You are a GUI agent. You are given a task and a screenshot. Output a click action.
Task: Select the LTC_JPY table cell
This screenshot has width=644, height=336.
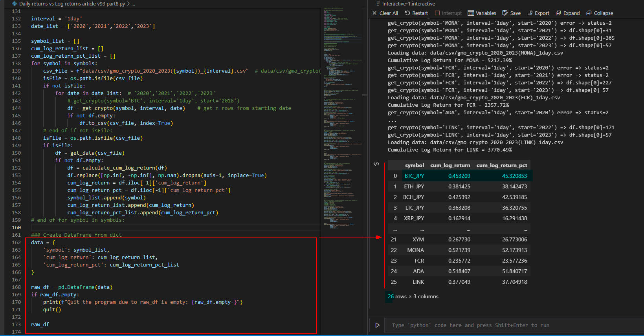click(415, 208)
